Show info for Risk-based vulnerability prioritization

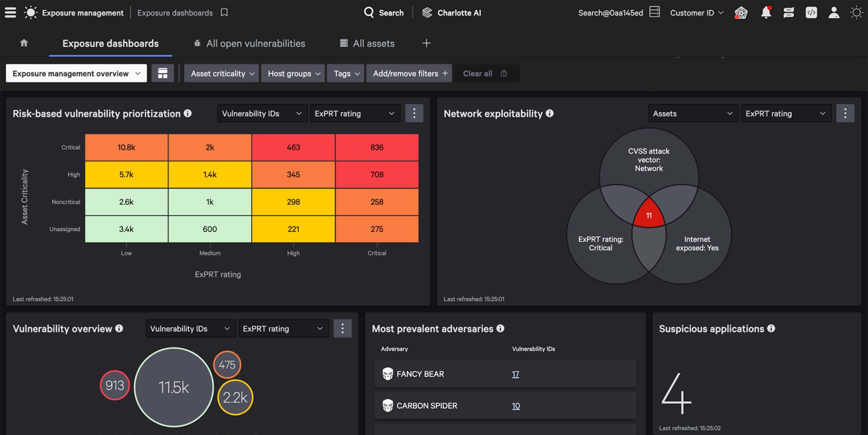pos(188,113)
